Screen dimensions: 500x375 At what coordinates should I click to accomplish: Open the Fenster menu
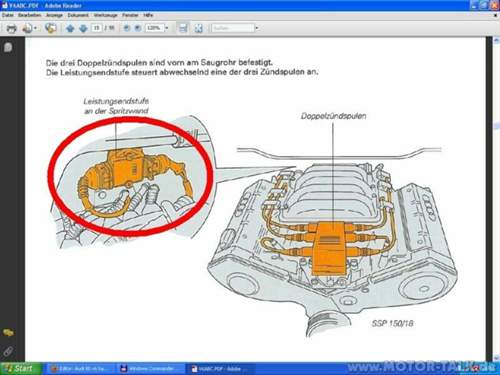130,15
